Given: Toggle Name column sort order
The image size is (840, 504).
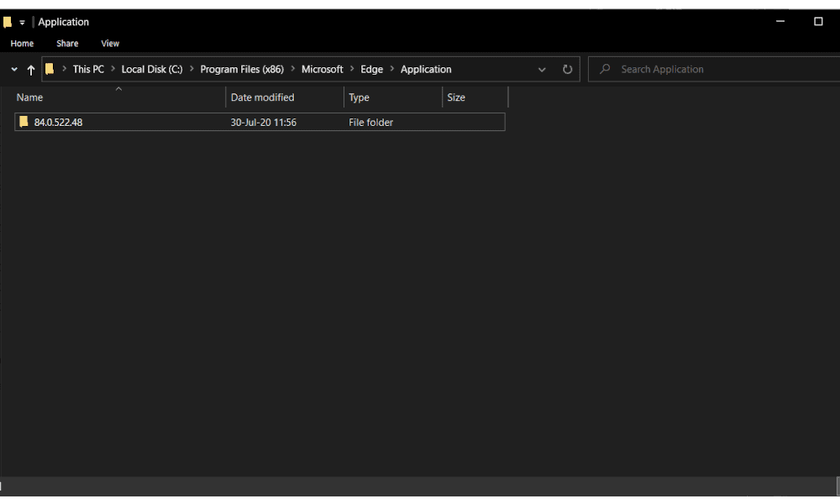Looking at the screenshot, I should (x=29, y=97).
